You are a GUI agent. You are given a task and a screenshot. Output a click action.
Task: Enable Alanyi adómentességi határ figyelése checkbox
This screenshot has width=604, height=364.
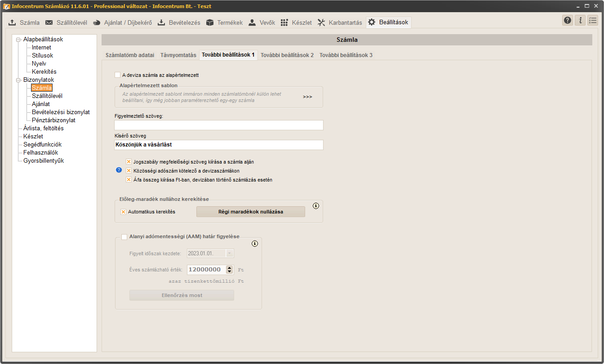point(124,237)
